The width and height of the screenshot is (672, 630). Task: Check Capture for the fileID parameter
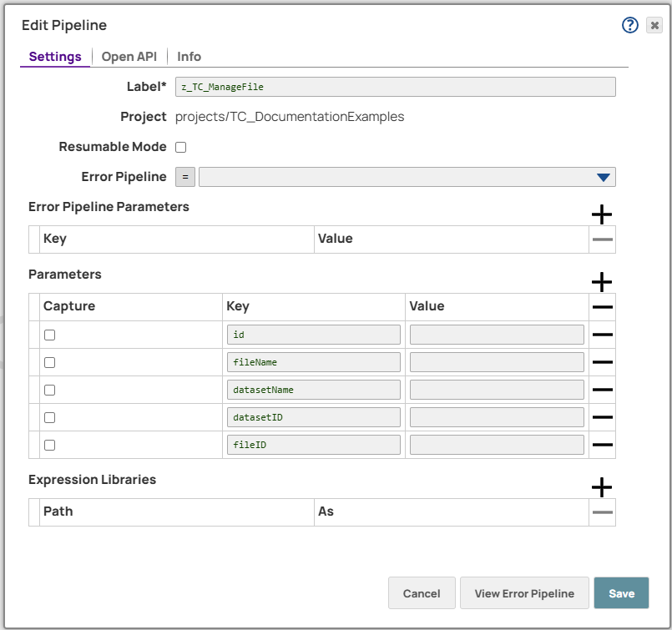(50, 446)
